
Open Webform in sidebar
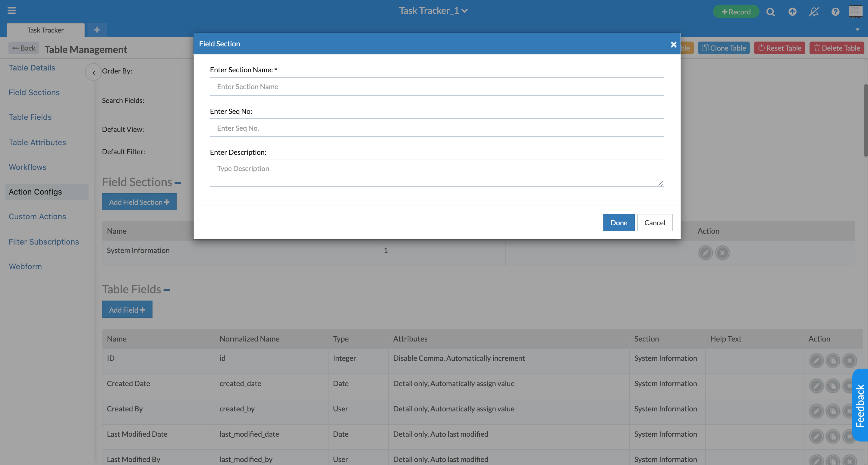(25, 266)
